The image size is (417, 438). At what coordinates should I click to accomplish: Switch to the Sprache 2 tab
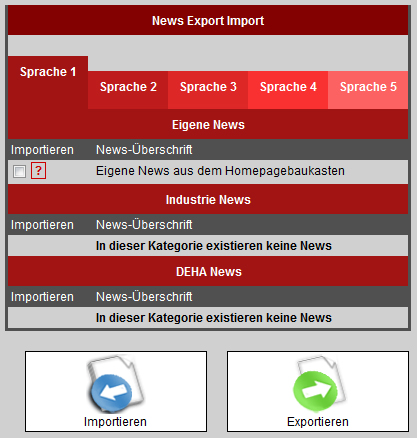128,87
